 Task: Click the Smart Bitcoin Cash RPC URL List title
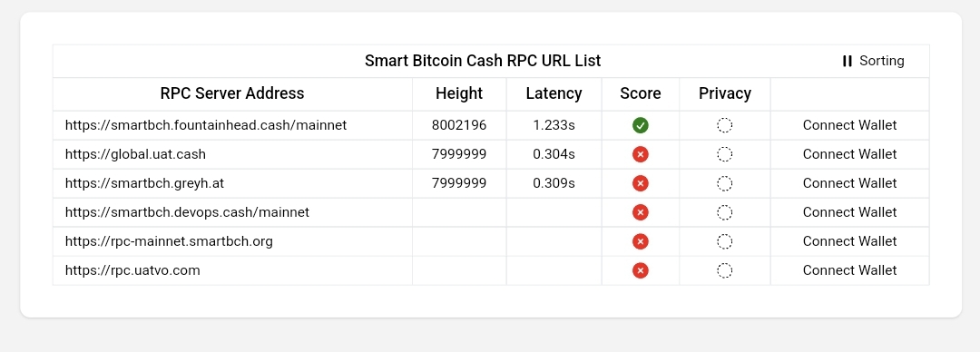pos(483,62)
